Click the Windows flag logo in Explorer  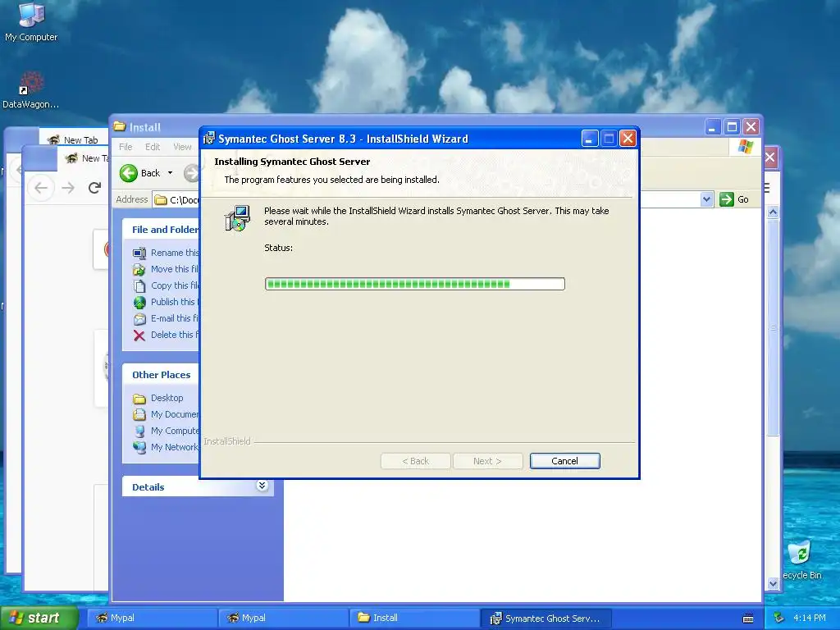746,146
